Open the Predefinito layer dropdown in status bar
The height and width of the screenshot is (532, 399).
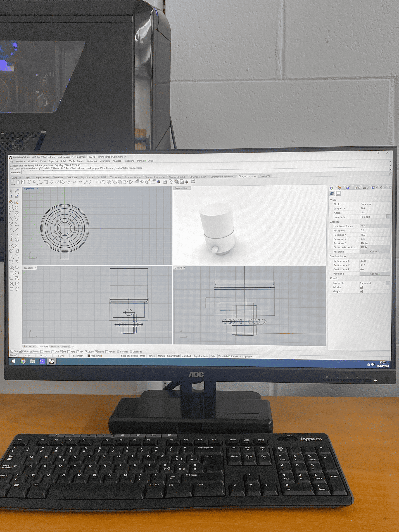(103, 356)
